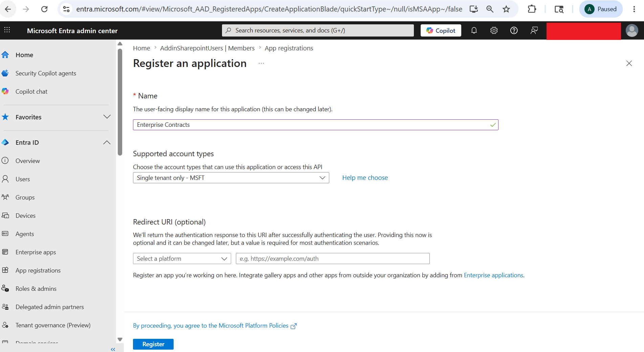Open the account avatar menu

[x=632, y=30]
